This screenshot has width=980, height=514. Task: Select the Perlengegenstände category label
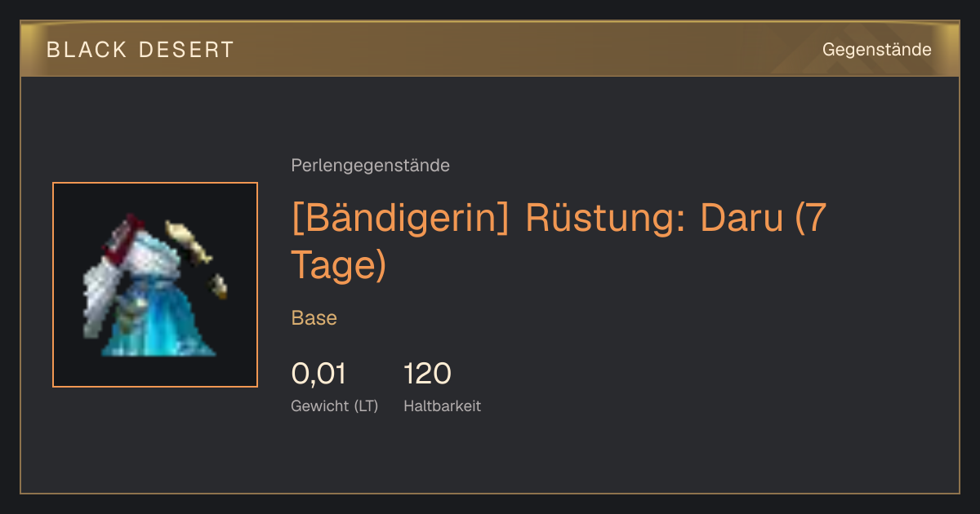(x=370, y=166)
